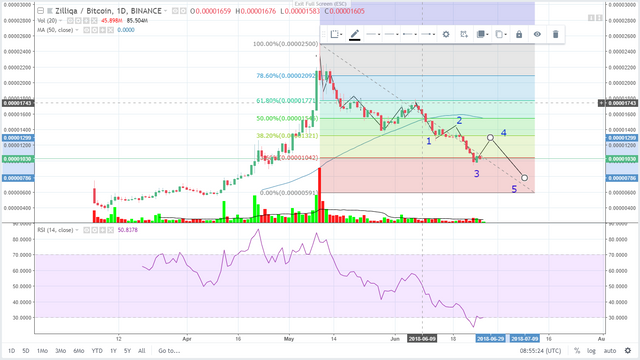This screenshot has height=360, width=640.
Task: Toggle lock on the selected drawing
Action: point(519,34)
